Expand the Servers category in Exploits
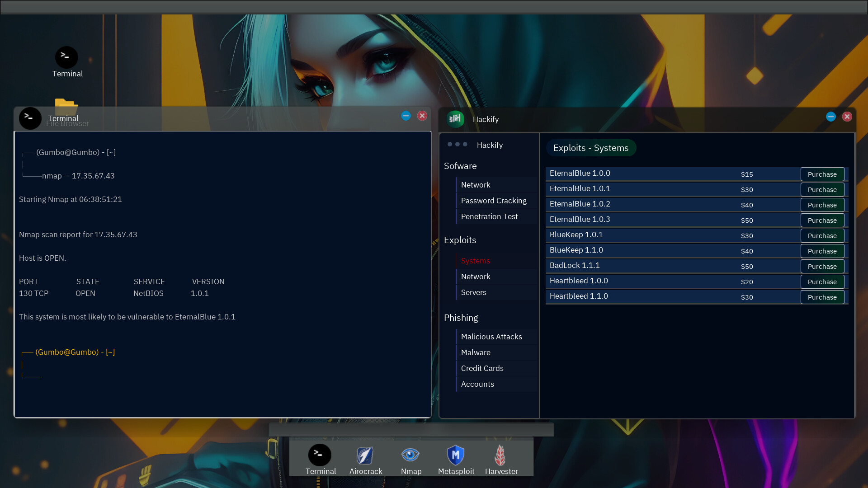This screenshot has height=488, width=868. (473, 292)
